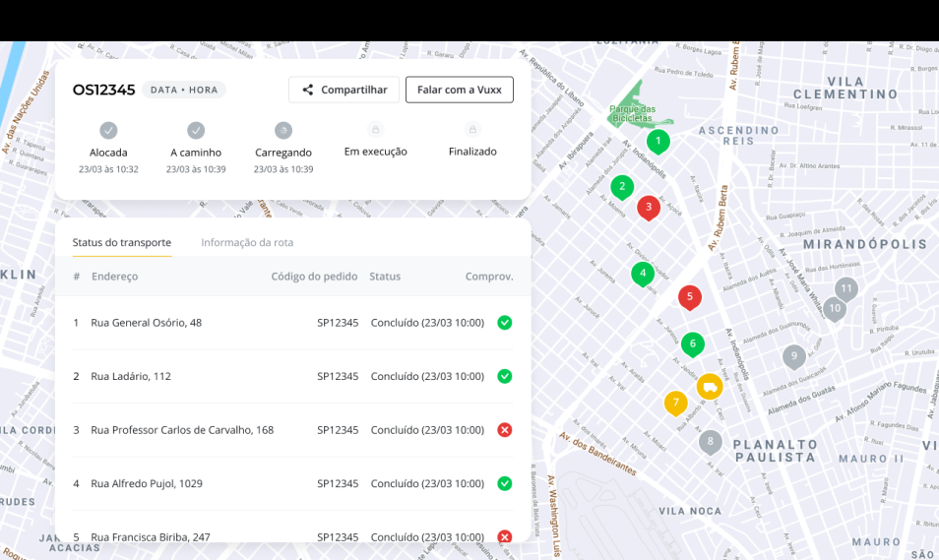Screen dimensions: 939x560
Task: Switch to Informação da rota tab
Action: 247,242
